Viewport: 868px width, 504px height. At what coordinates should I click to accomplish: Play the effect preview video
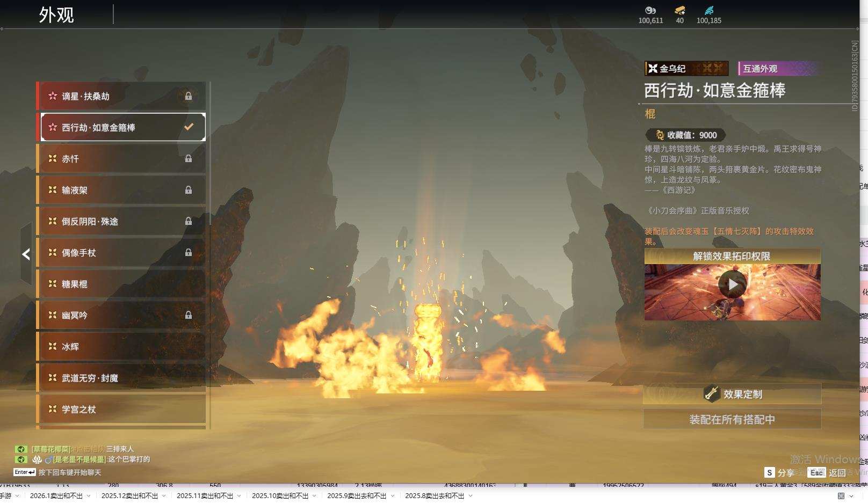(x=732, y=284)
